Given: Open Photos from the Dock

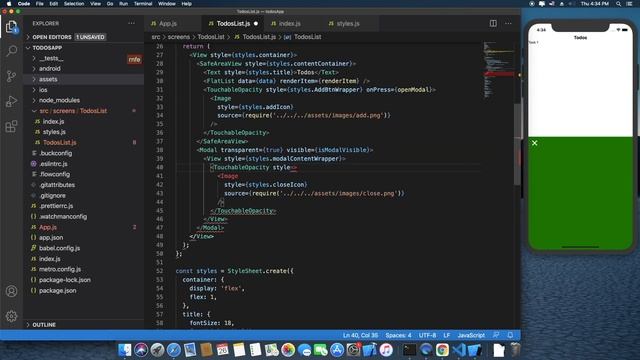Looking at the screenshot, I should pos(288,350).
